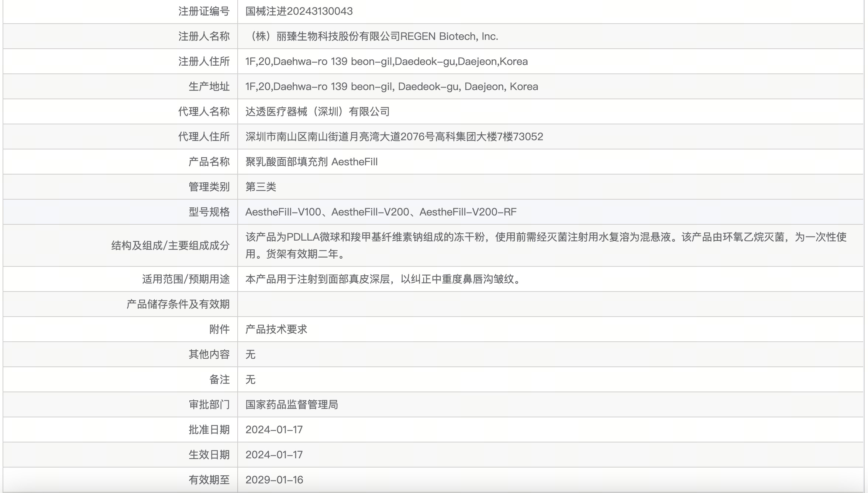This screenshot has width=868, height=493.
Task: Select the 产品储存条件及有效期 label
Action: point(178,304)
